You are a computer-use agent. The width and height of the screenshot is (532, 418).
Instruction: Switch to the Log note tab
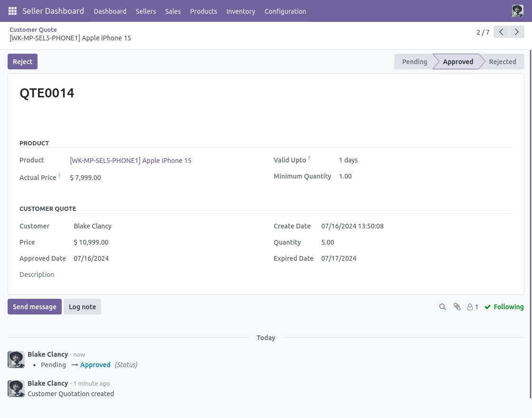click(82, 306)
